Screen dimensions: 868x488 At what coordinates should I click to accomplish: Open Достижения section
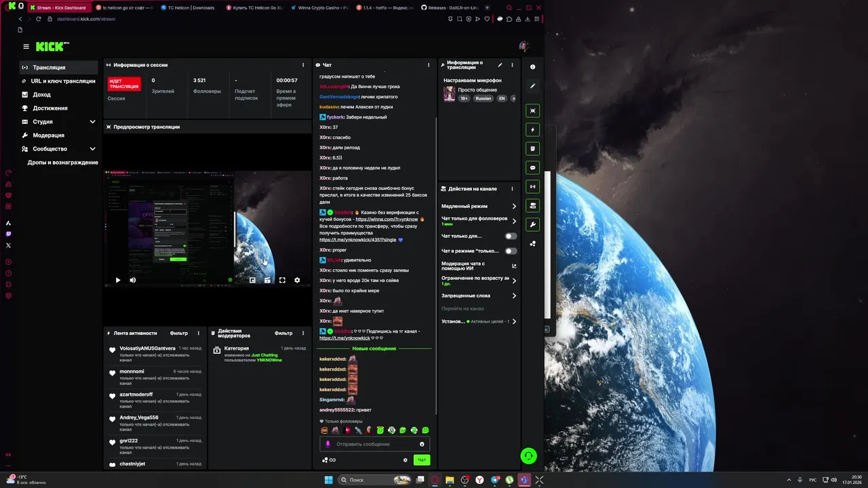click(x=59, y=108)
